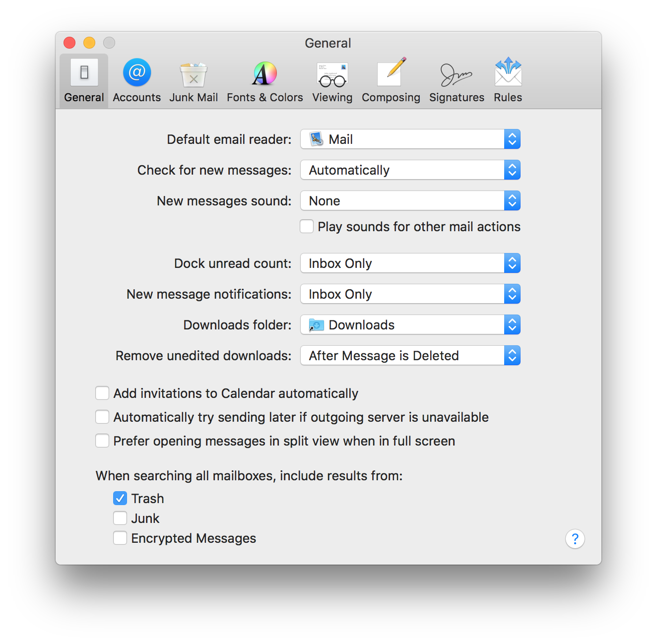657x644 pixels.
Task: Open the Viewing glasses icon
Action: tap(332, 74)
